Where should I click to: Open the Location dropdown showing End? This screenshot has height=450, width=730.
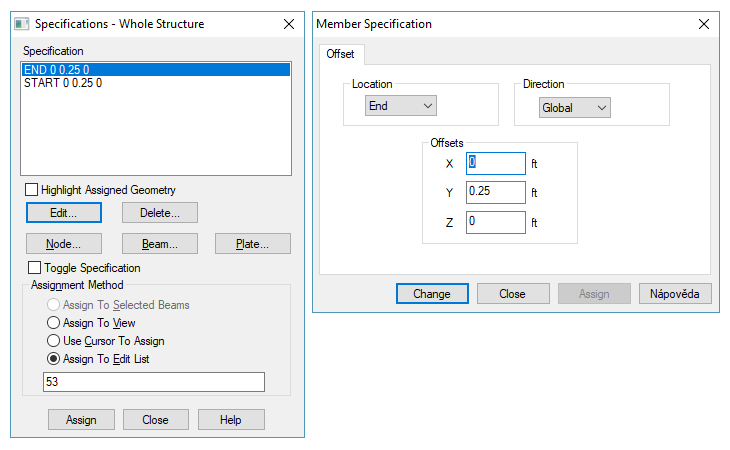[401, 105]
